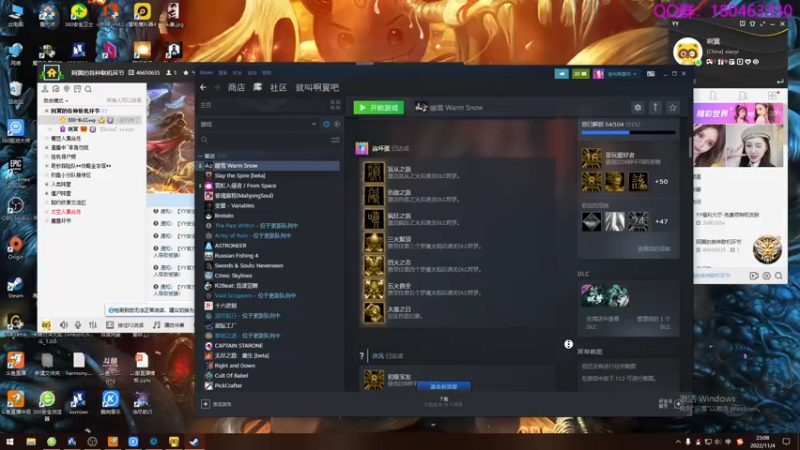800x450 pixels.
Task: Open advanced filter settings icon beside search
Action: (335, 140)
